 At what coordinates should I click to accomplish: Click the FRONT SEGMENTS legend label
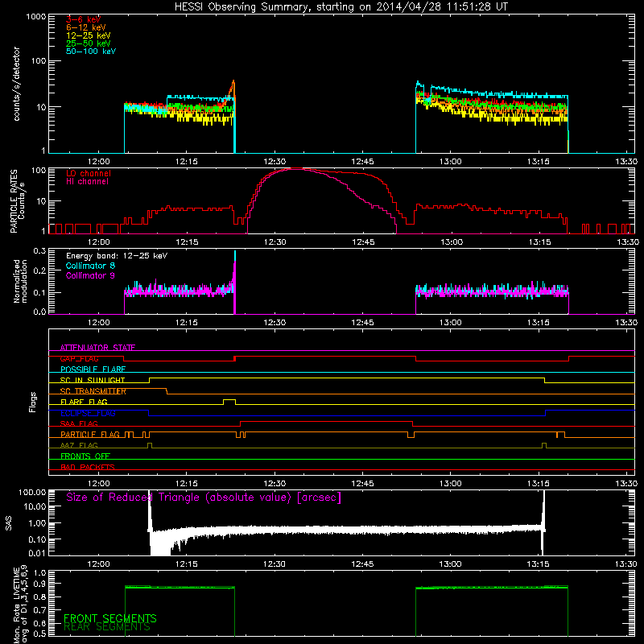point(110,618)
